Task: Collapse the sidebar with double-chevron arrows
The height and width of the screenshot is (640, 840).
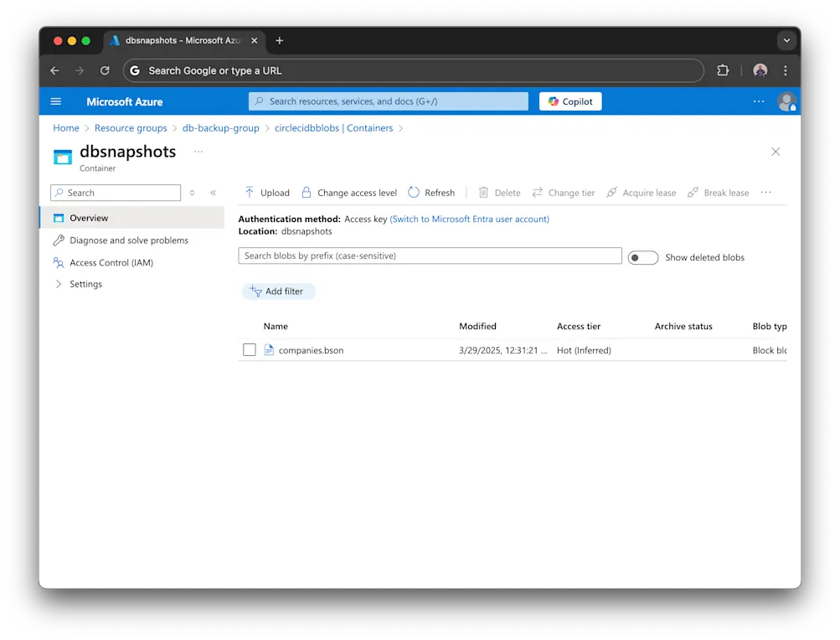Action: pyautogui.click(x=214, y=192)
